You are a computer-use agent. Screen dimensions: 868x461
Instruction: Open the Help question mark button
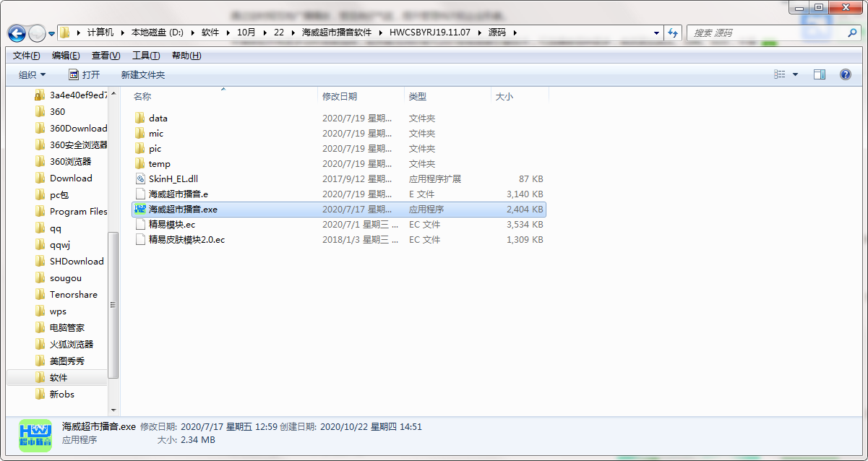click(x=845, y=74)
